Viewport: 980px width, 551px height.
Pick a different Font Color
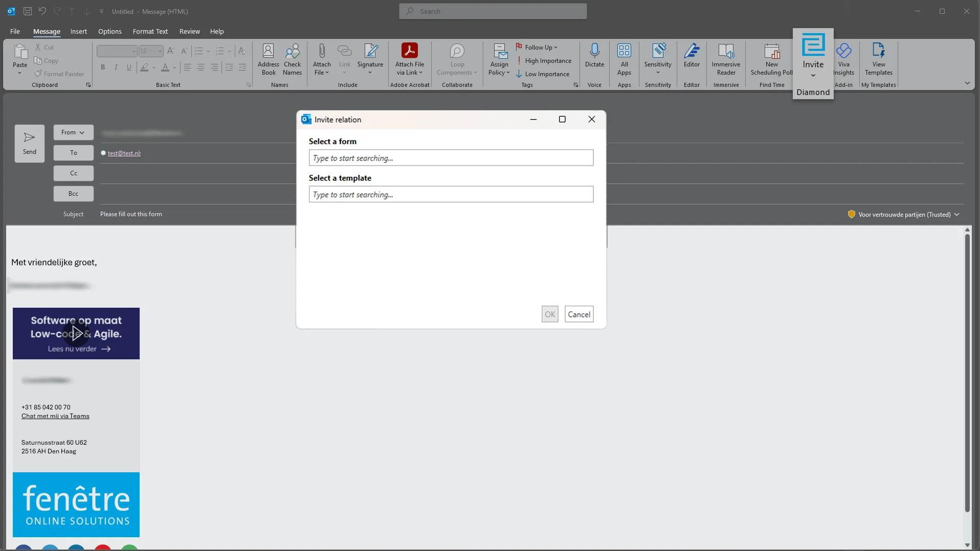coord(174,67)
